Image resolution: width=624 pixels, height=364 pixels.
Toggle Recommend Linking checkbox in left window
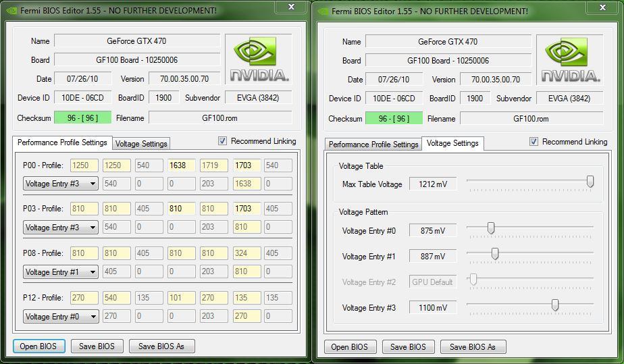(222, 141)
